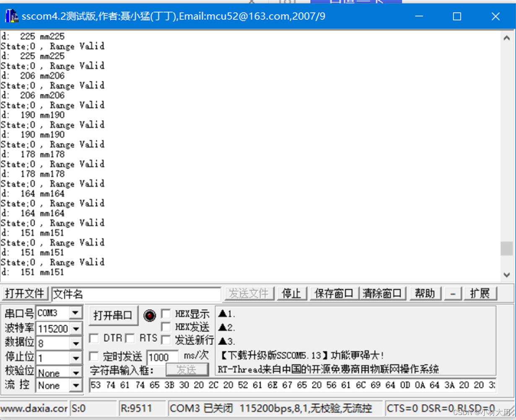Maximize the sscom window
Viewport: 516px width, 420px height.
click(x=457, y=16)
